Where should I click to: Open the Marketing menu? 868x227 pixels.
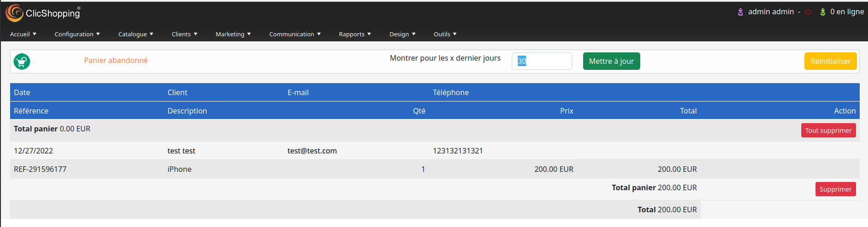tap(233, 34)
